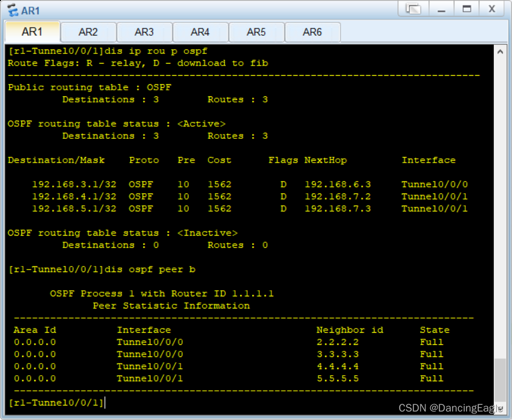The width and height of the screenshot is (512, 420).
Task: Click 'Peer Statistic Information' heading
Action: [171, 305]
